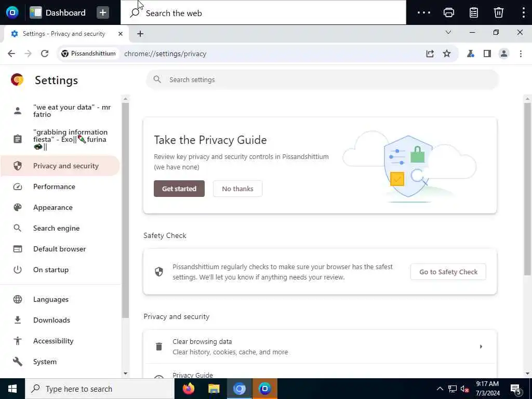Open the profile avatar icon
The width and height of the screenshot is (532, 399).
click(504, 54)
